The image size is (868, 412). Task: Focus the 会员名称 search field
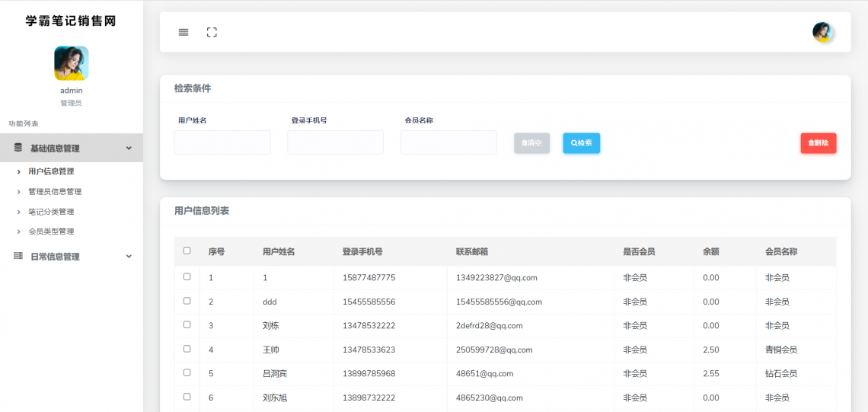coord(449,142)
